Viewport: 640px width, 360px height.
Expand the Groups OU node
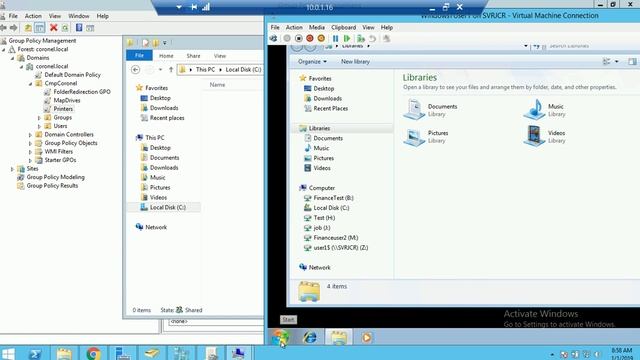(x=40, y=118)
